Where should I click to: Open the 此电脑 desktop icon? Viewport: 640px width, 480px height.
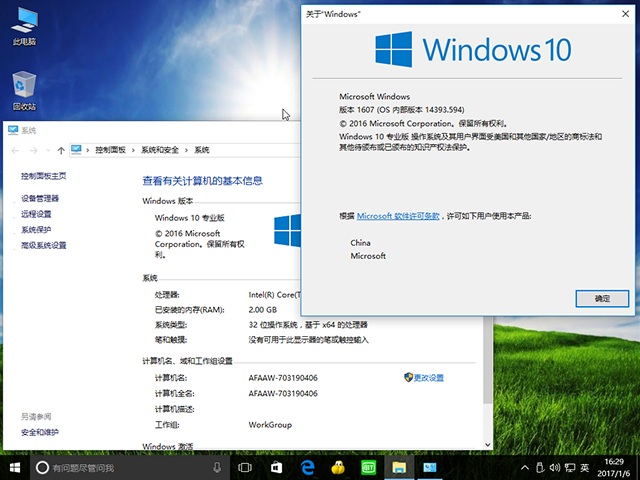click(x=24, y=24)
